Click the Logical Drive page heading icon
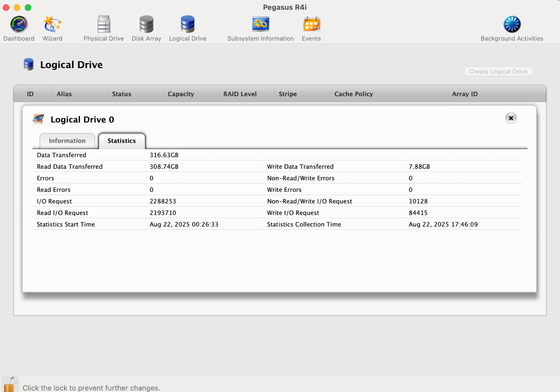Viewport: 560px width, 392px height. point(28,64)
